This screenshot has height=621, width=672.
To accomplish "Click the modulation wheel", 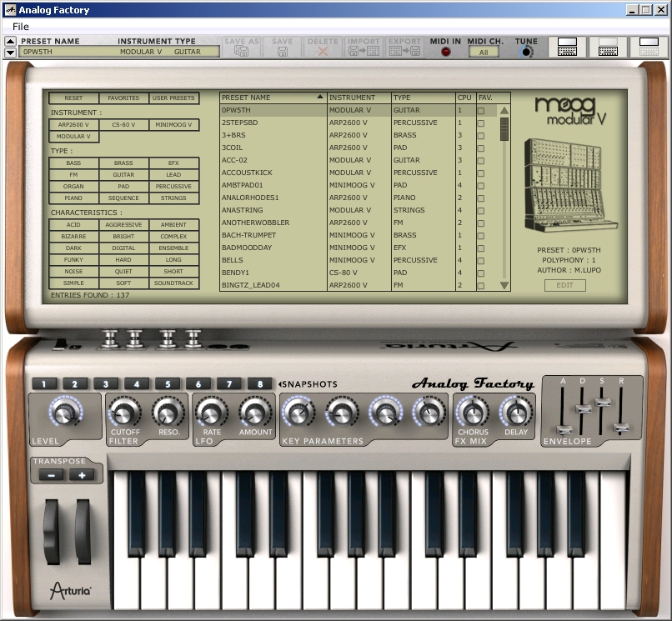I will pos(83,531).
